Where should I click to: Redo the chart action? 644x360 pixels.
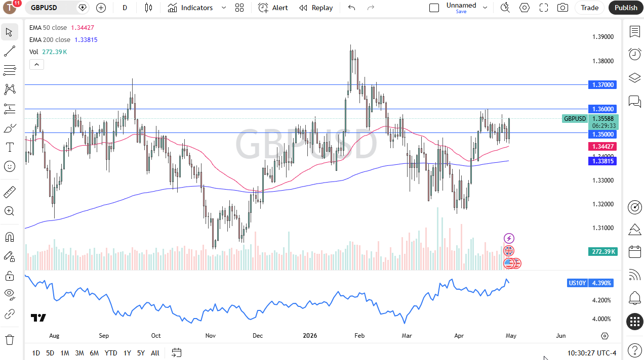point(371,8)
